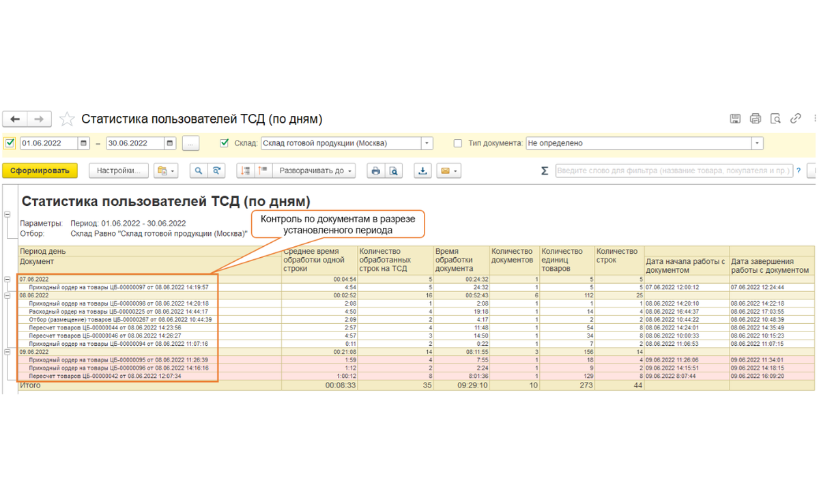Click the start date field 01.06.2022
819x504 pixels.
[49, 143]
